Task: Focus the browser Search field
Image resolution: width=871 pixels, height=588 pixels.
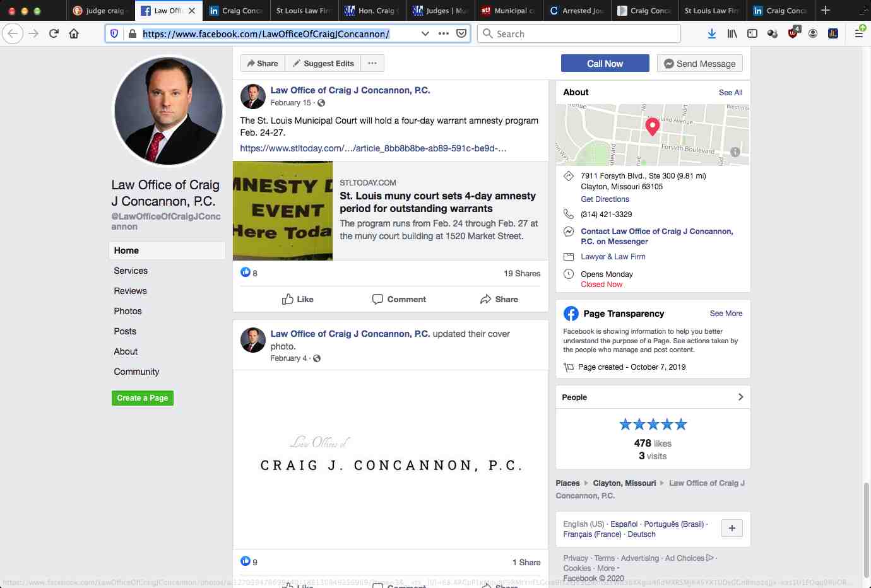Action: coord(579,33)
